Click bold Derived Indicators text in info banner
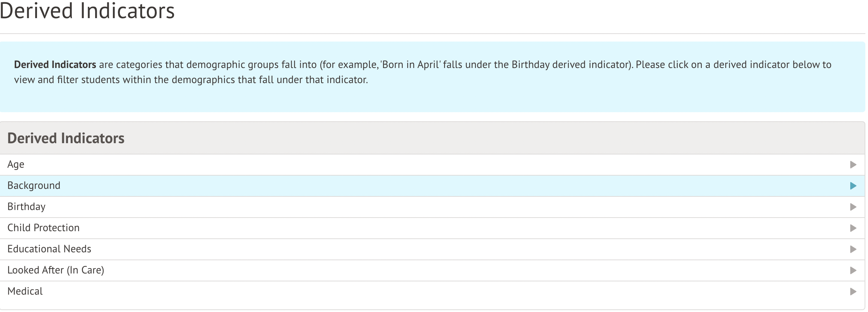 point(55,65)
